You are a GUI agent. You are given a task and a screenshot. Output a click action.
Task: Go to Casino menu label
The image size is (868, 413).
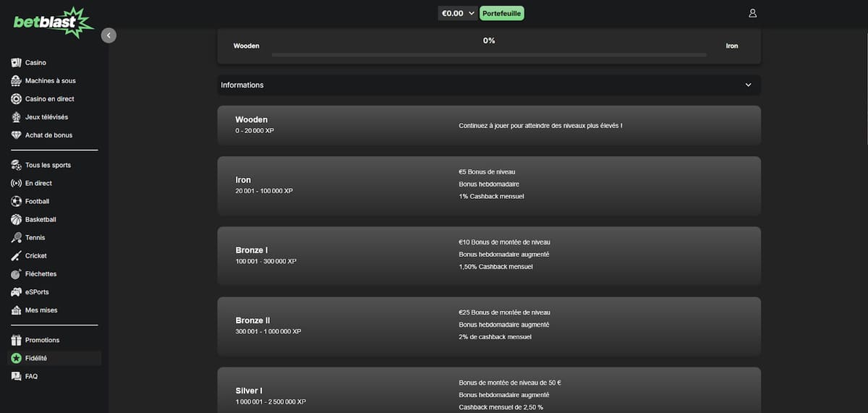coord(35,63)
